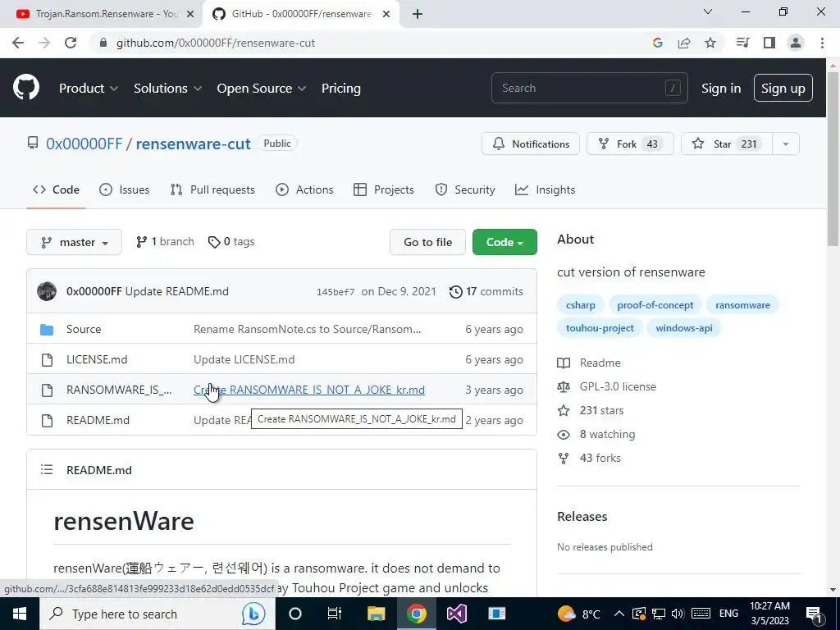Open the Google icon in address bar
Viewport: 840px width, 630px height.
pyautogui.click(x=658, y=43)
